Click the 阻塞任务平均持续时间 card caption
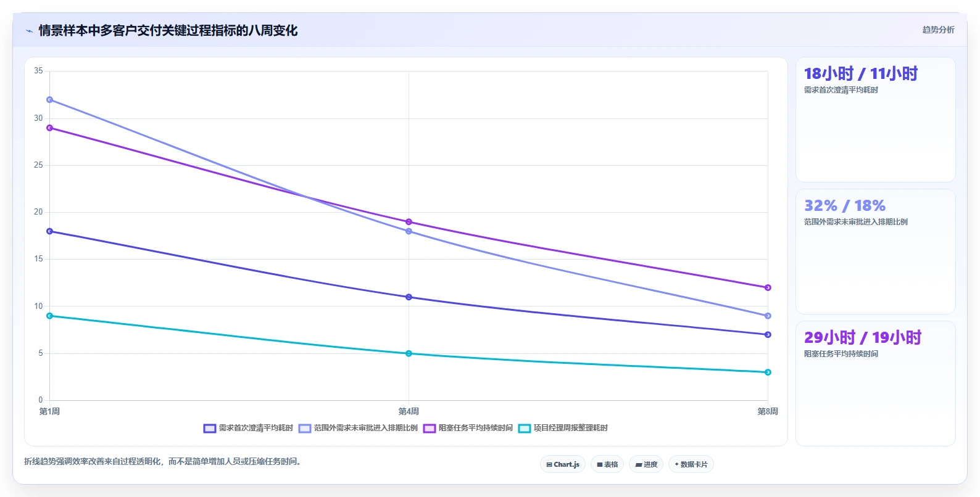 tap(841, 354)
